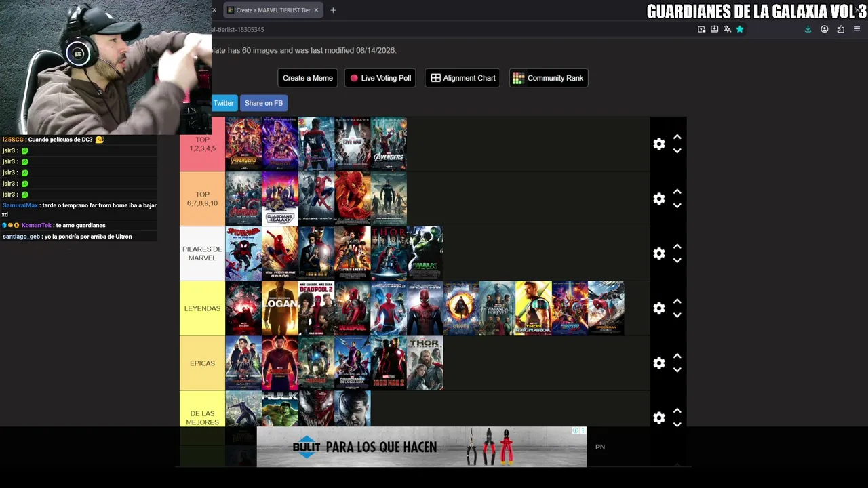Screen dimensions: 868x488
Task: Move TOP 6,7,8,9,10 row down
Action: tap(677, 206)
